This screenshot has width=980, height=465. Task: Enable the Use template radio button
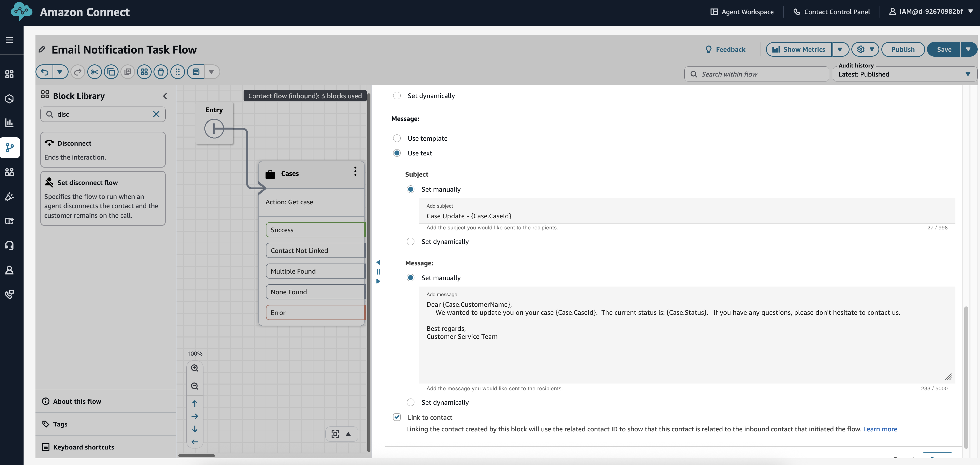[397, 138]
